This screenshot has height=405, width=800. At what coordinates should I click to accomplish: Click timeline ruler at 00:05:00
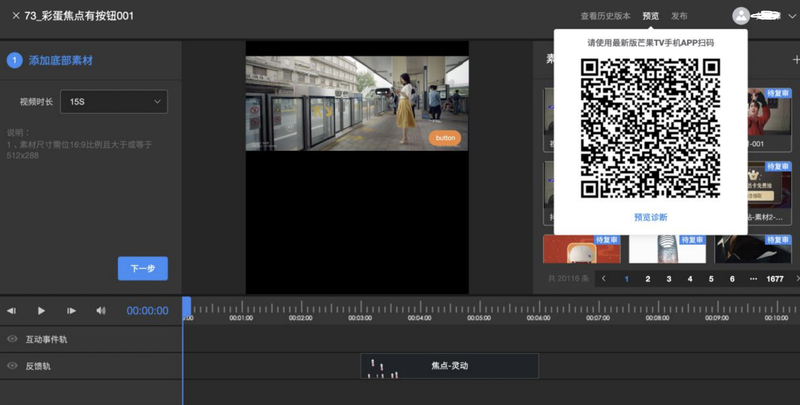coord(479,318)
